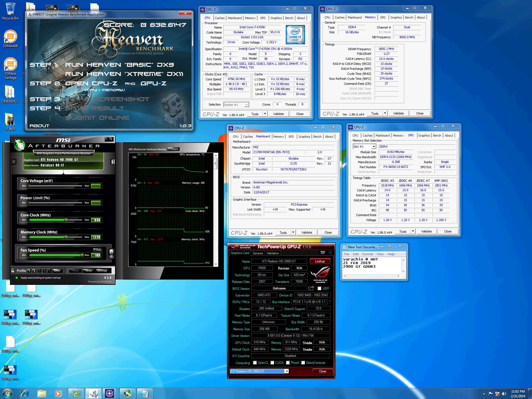This screenshot has width=532, height=399.
Task: Click the Detach button on hardware monitor
Action: click(x=173, y=149)
